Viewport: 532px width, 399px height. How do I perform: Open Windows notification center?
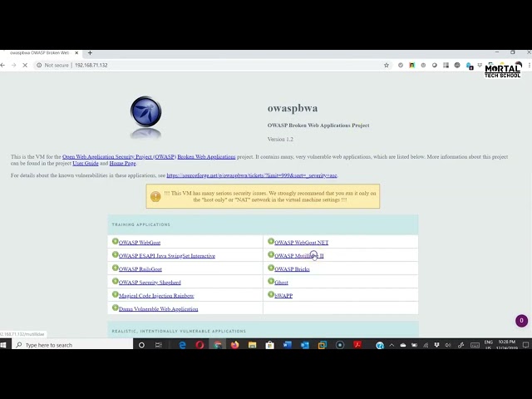(x=525, y=345)
